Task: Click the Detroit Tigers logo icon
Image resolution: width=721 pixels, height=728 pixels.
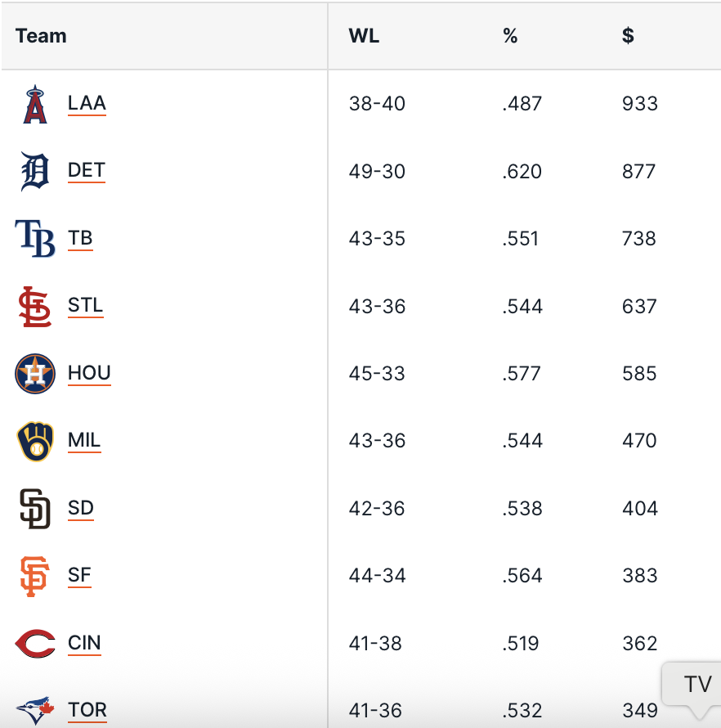Action: pos(35,172)
